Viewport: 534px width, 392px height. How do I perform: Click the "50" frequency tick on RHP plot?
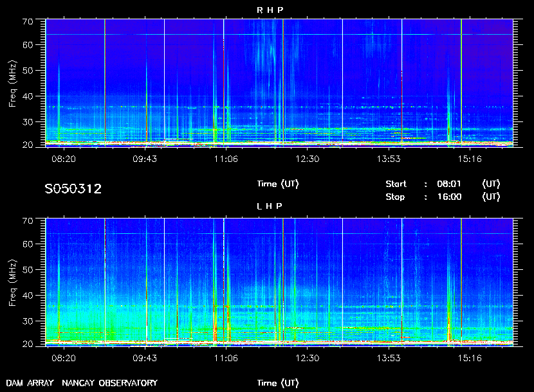pyautogui.click(x=28, y=71)
